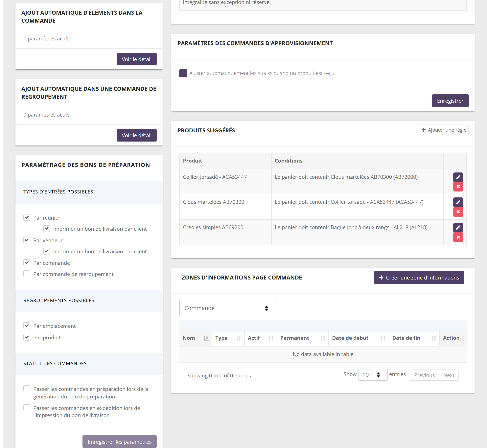Sort table by Date de fin column
This screenshot has width=487, height=448.
coord(414,338)
